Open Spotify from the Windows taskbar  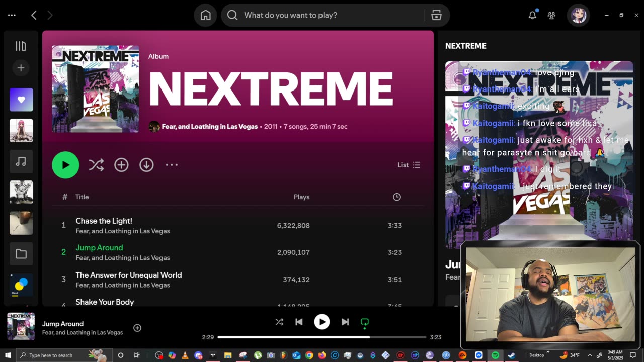(495, 355)
